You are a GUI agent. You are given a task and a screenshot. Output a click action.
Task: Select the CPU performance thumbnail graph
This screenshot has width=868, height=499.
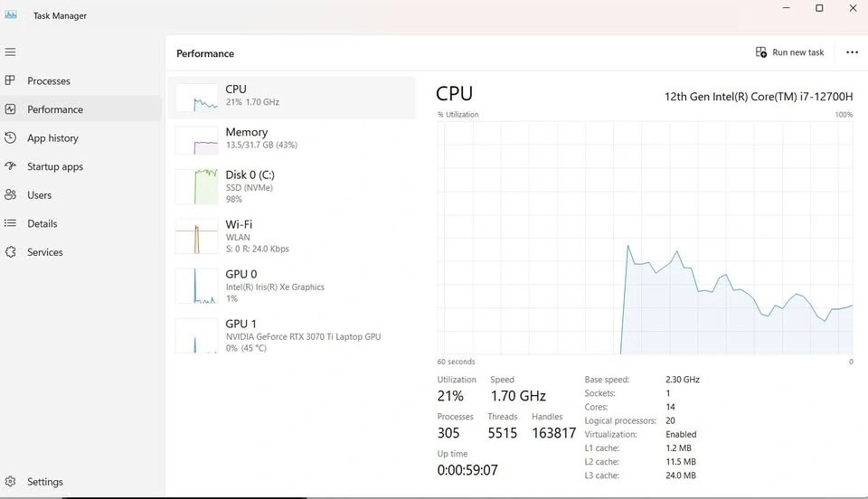pos(196,98)
